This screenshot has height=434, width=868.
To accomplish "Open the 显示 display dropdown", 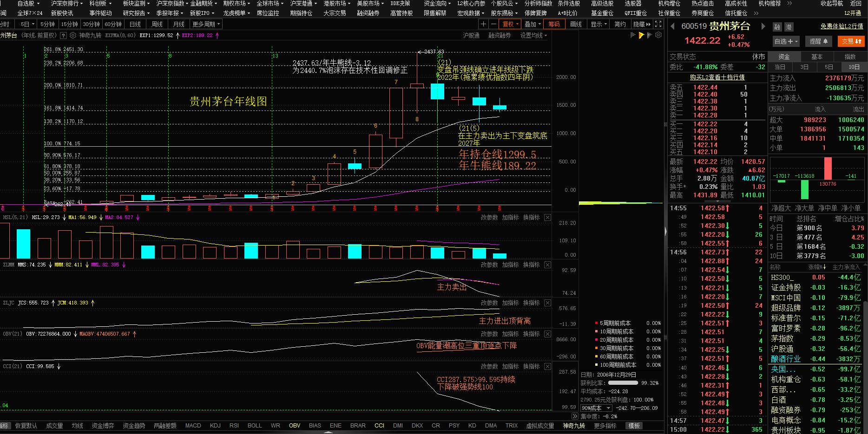I will point(599,24).
